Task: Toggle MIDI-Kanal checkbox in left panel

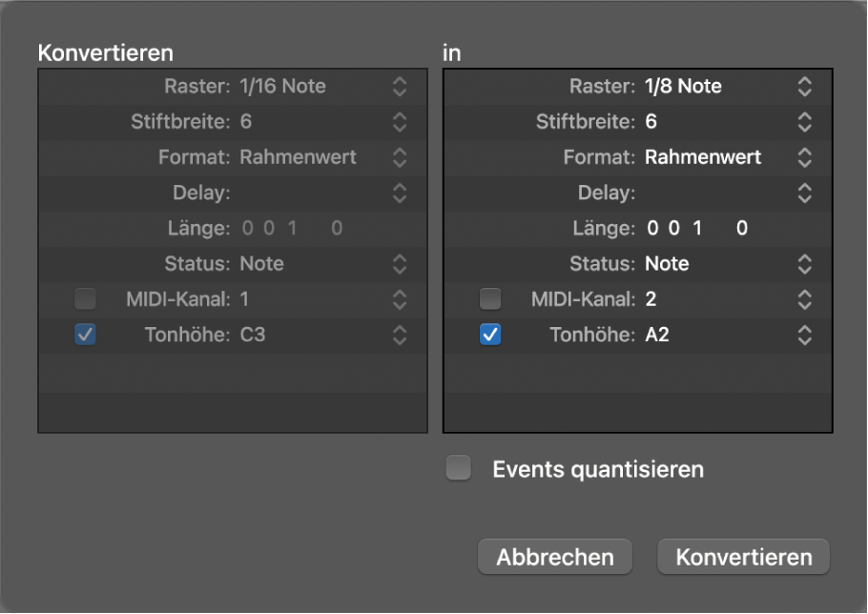Action: [x=86, y=299]
